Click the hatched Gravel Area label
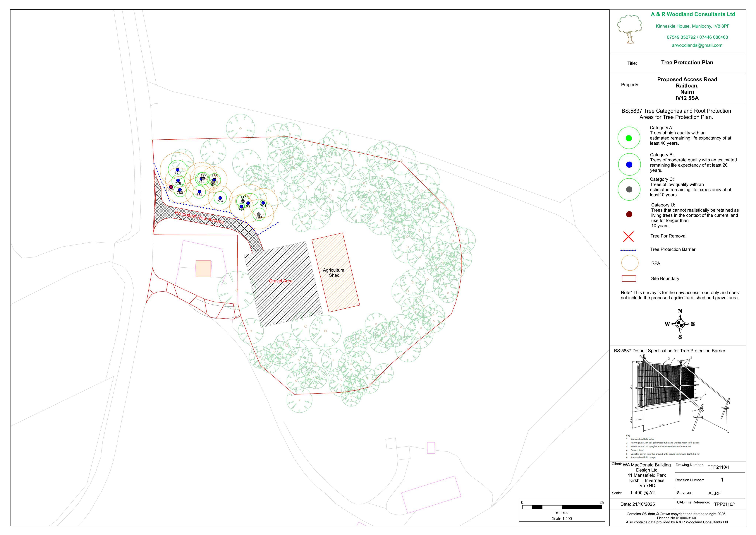 281,281
